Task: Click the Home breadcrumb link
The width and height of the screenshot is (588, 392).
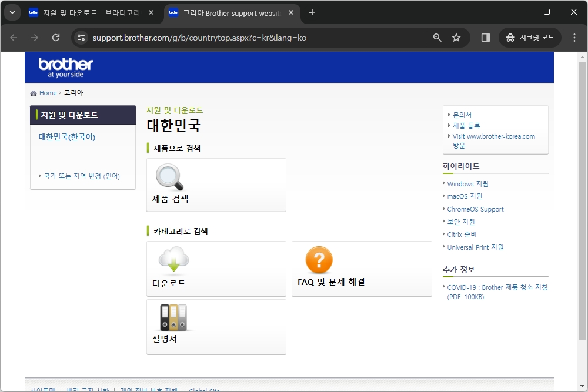Action: [48, 93]
